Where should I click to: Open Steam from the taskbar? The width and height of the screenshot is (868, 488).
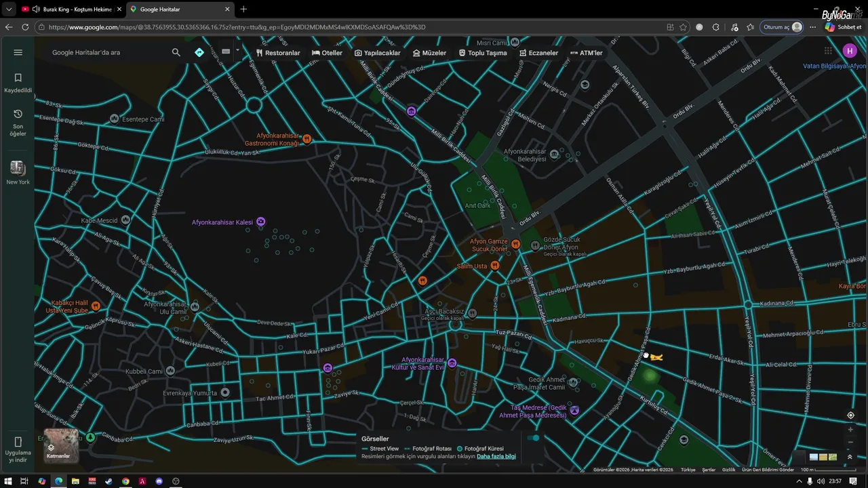point(108,481)
